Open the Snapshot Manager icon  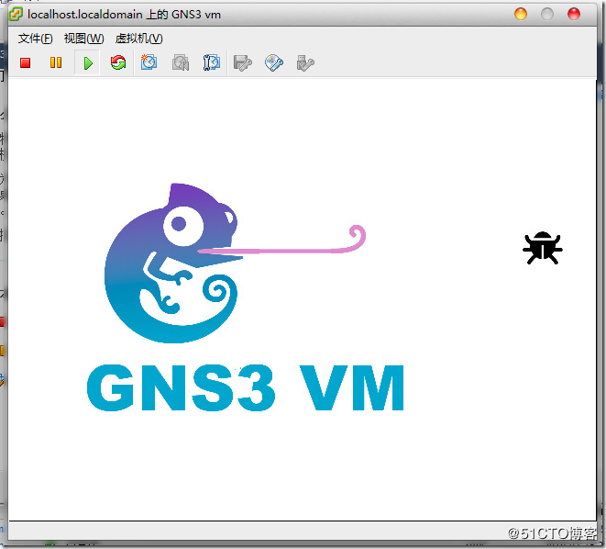click(x=211, y=63)
